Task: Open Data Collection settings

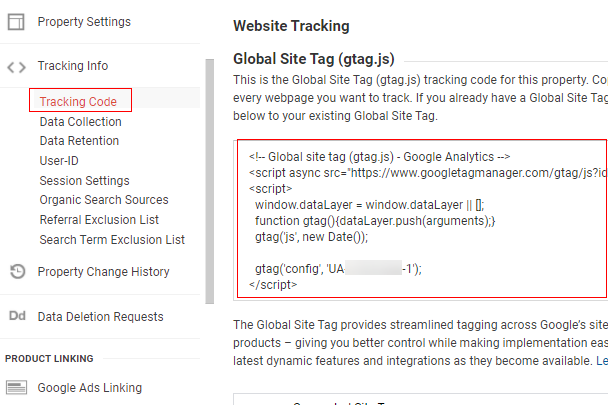Action: coord(81,121)
